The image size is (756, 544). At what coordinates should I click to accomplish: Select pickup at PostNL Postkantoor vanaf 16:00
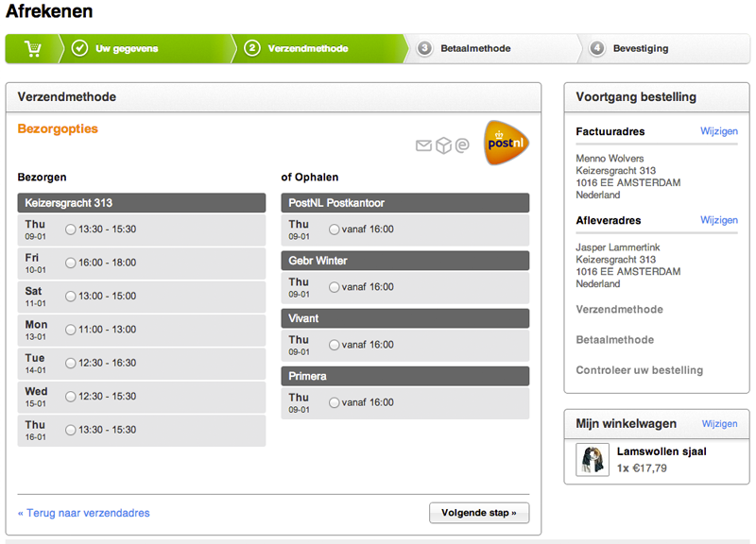pos(334,229)
